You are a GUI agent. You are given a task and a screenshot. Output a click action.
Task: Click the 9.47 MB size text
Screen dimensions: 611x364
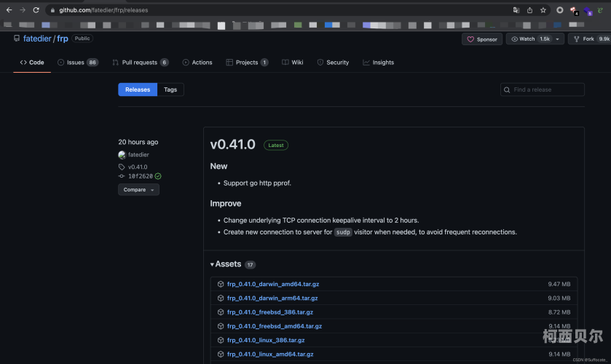559,284
